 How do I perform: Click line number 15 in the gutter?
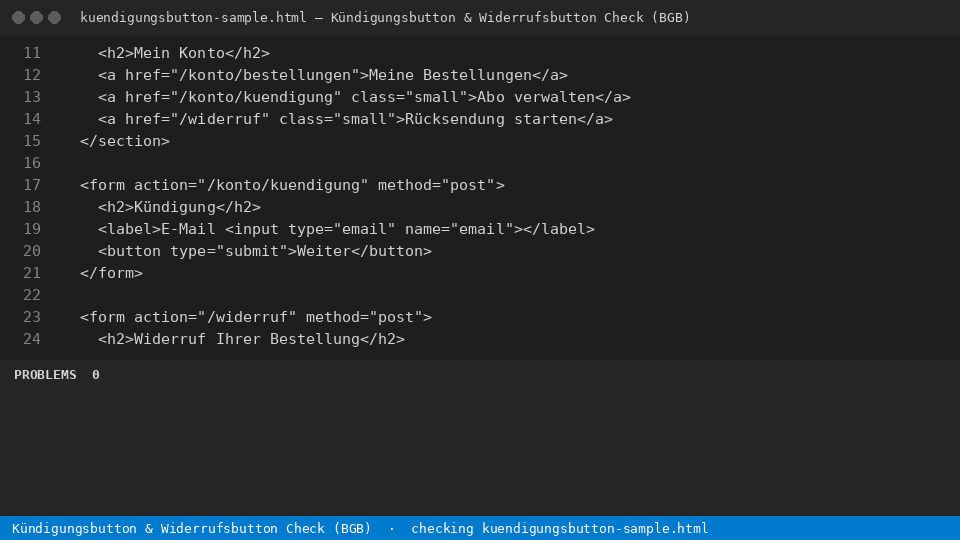click(32, 141)
